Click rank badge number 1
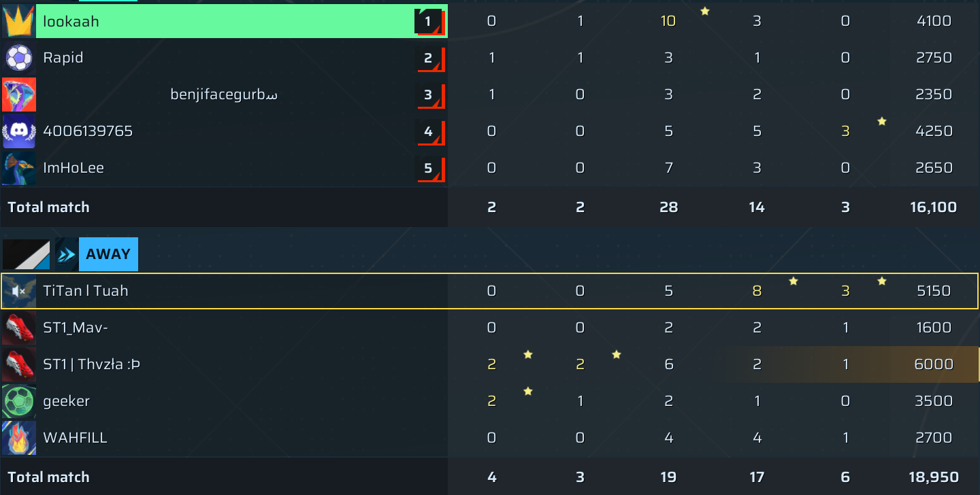 (x=429, y=21)
